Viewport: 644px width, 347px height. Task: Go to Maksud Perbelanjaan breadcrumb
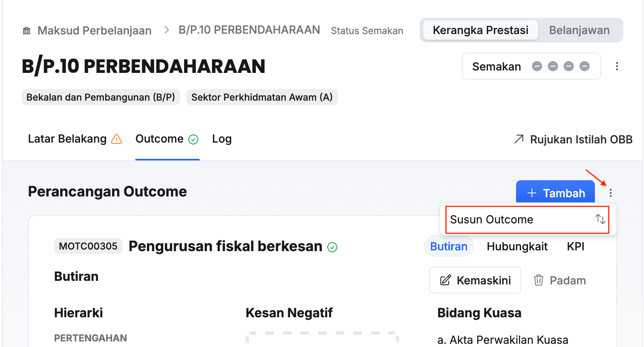(x=94, y=31)
